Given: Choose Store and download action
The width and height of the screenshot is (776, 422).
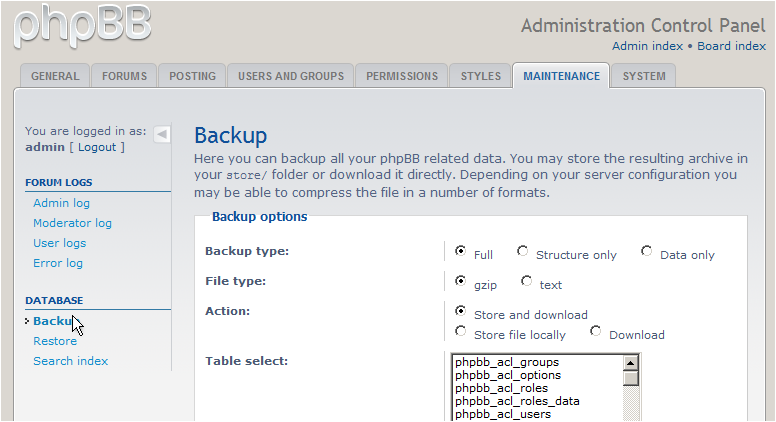Looking at the screenshot, I should coord(460,311).
